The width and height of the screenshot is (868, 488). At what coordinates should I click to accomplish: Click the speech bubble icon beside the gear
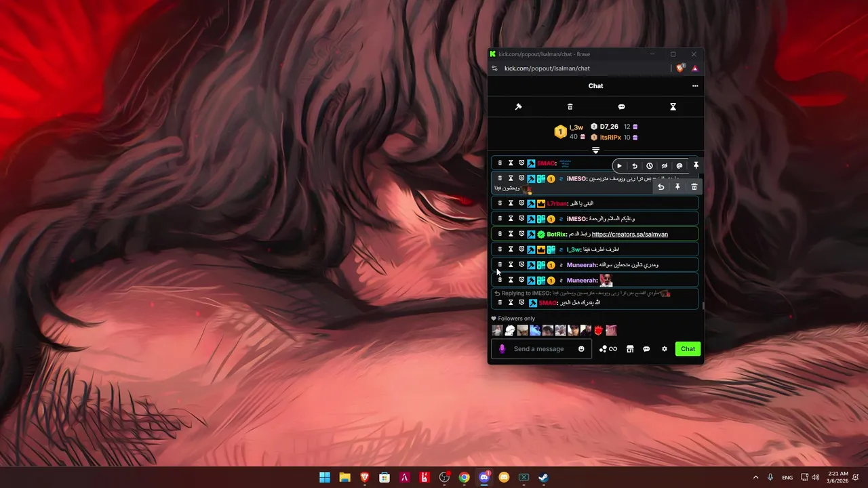click(646, 349)
